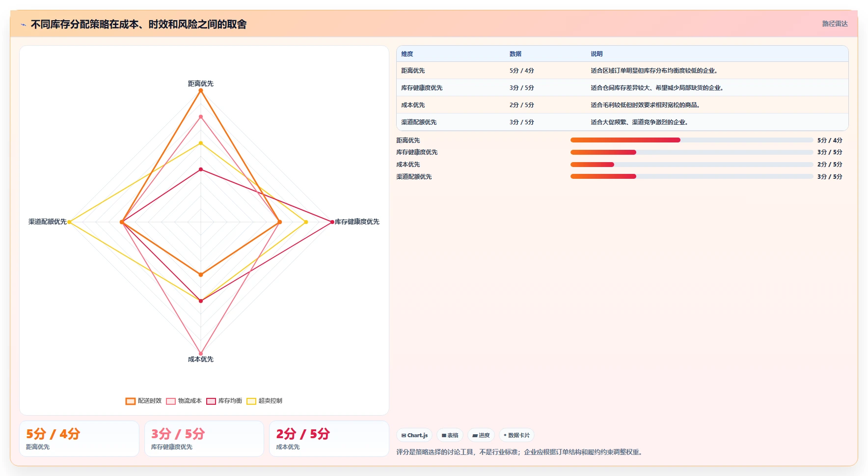This screenshot has height=476, width=868.
Task: Click the small icon before the page title
Action: [x=23, y=25]
